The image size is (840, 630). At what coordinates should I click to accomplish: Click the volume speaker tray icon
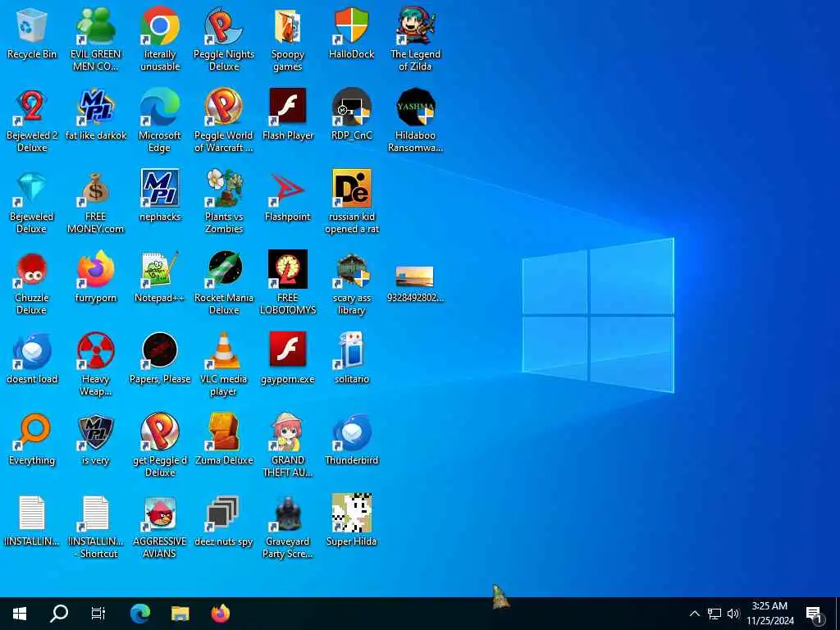point(733,614)
